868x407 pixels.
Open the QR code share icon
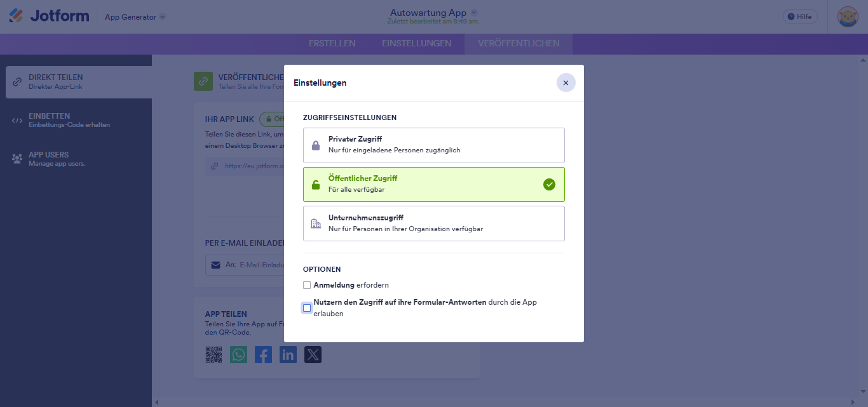click(x=214, y=354)
